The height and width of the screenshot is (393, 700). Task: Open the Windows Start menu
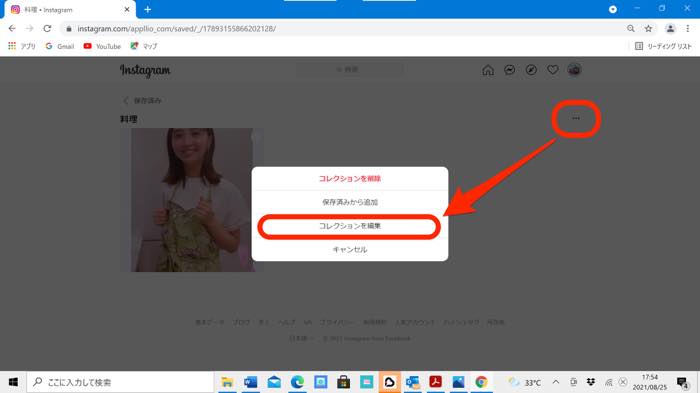click(x=13, y=382)
